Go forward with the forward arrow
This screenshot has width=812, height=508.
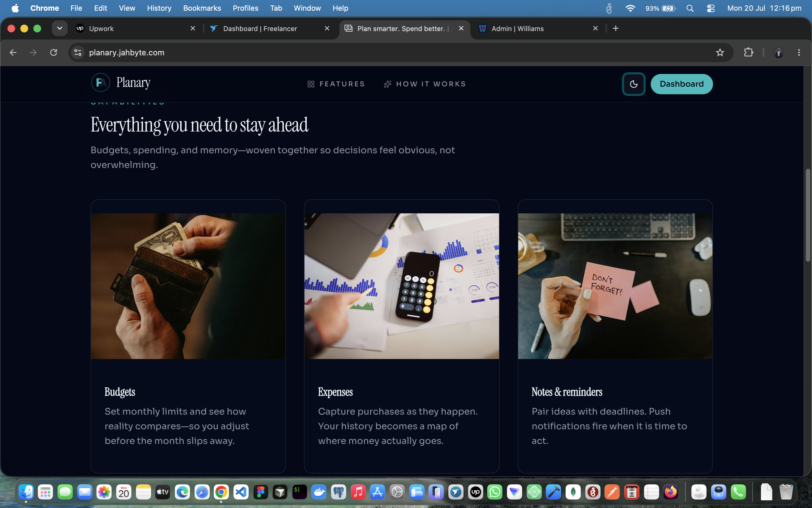(x=33, y=53)
